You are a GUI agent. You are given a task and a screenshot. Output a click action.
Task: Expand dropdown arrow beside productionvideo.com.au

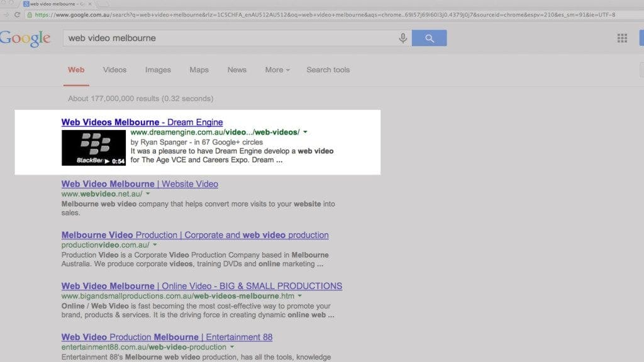coord(155,244)
